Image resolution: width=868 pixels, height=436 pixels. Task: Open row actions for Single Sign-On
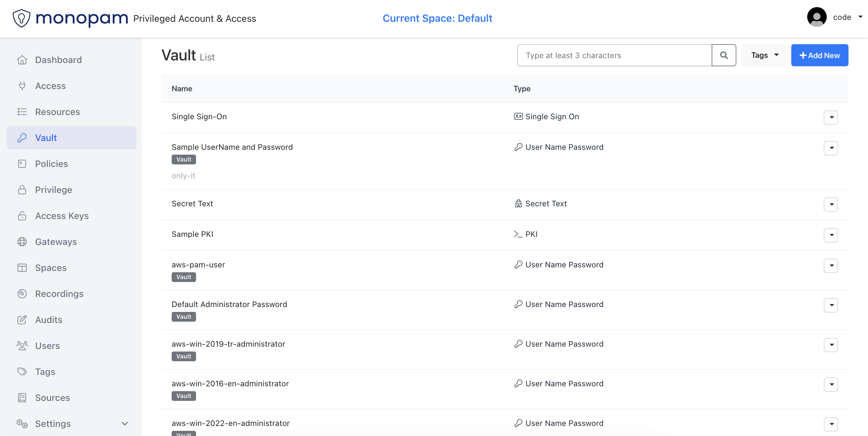tap(831, 118)
